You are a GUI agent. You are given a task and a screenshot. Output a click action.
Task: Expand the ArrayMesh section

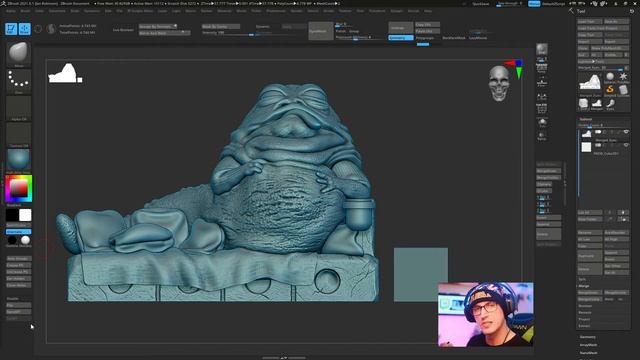pos(588,345)
